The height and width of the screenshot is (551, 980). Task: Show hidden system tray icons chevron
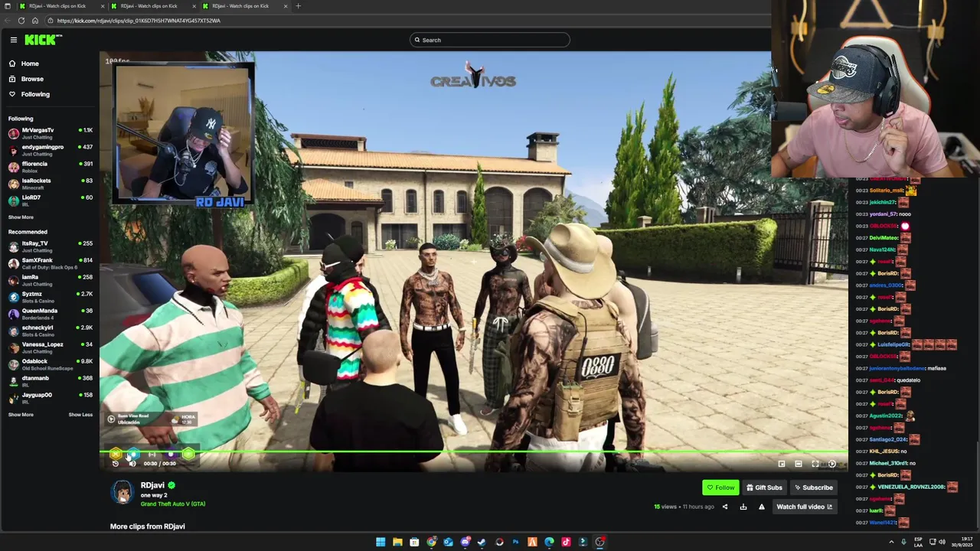891,542
